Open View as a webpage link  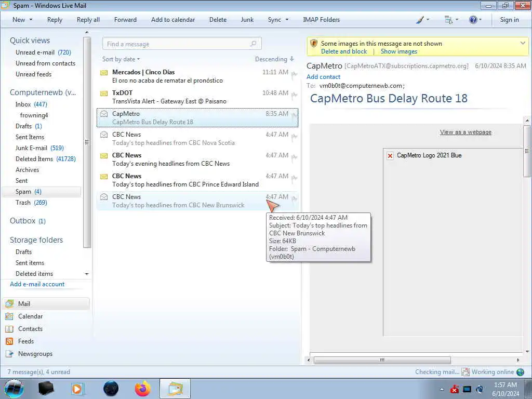pos(465,132)
